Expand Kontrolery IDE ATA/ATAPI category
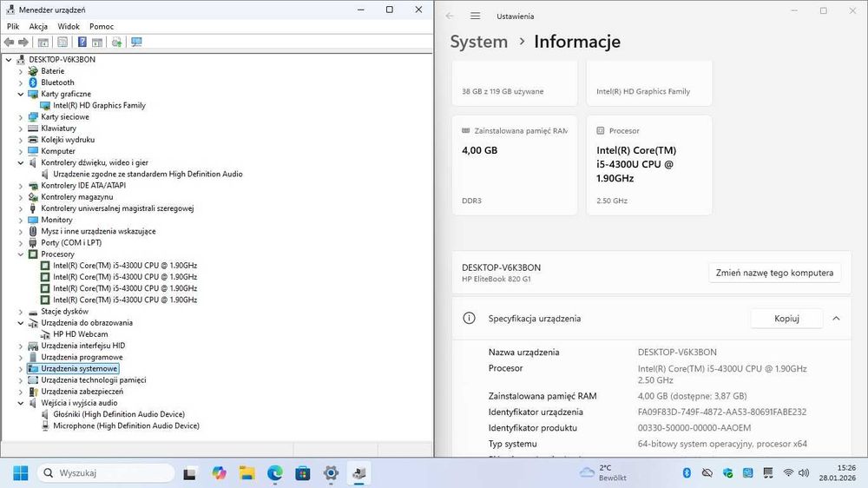The width and height of the screenshot is (868, 488). (x=21, y=186)
